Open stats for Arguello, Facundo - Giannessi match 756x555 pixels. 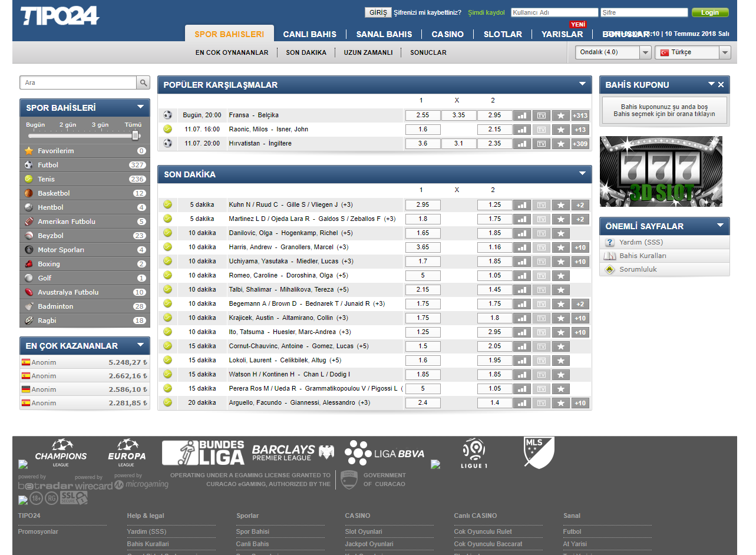522,403
